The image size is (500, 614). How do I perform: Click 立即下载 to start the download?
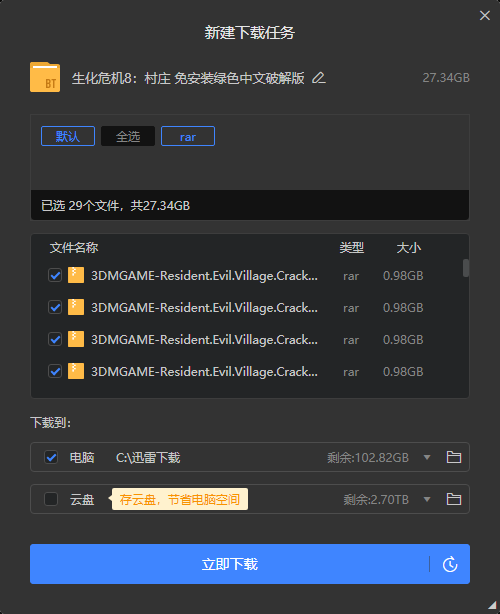pos(229,564)
